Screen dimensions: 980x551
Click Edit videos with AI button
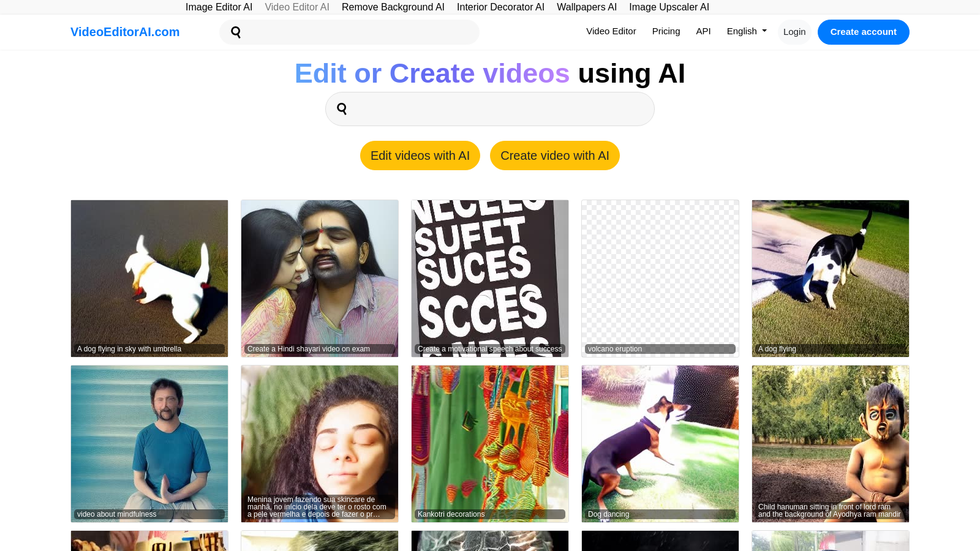(420, 156)
